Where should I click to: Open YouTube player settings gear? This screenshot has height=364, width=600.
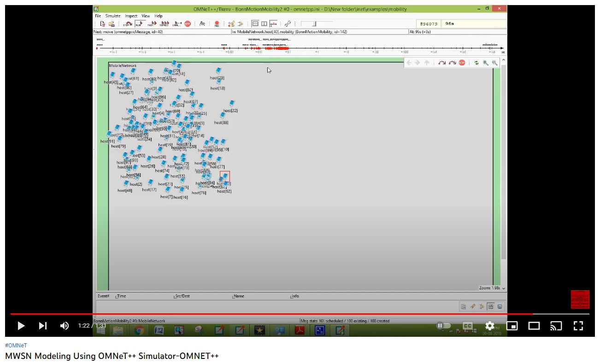click(489, 326)
